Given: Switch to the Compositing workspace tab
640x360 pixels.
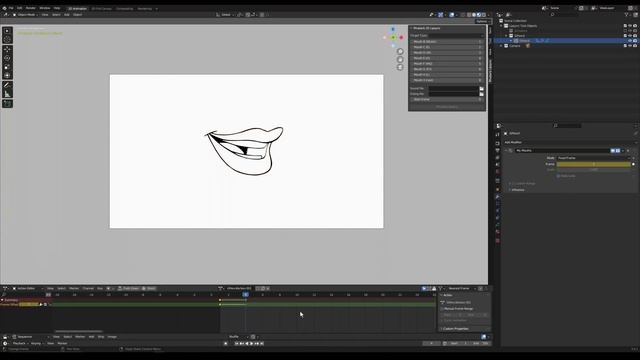Looking at the screenshot, I should coord(124,9).
